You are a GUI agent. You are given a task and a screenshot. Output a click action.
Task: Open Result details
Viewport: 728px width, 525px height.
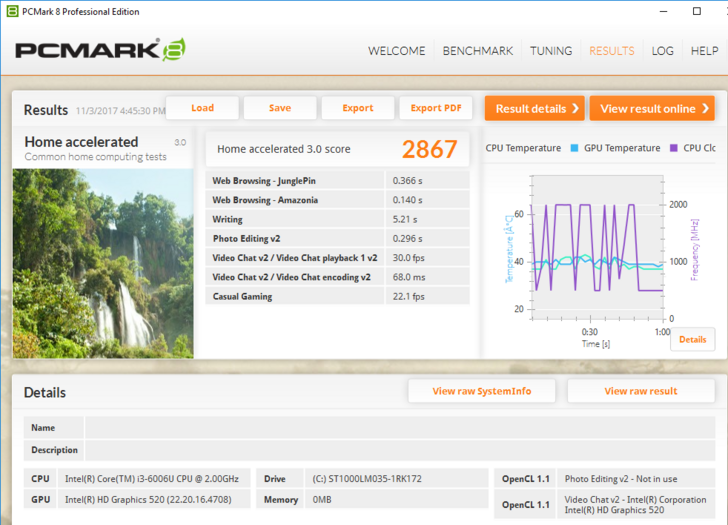point(534,108)
